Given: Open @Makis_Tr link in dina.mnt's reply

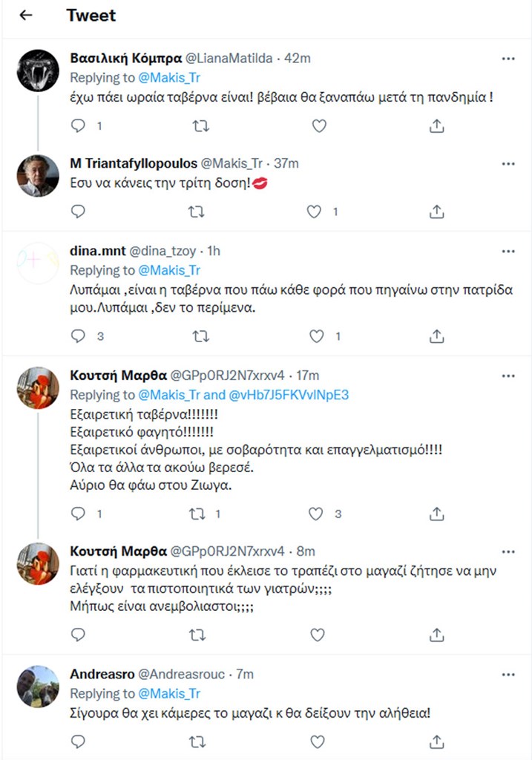Looking at the screenshot, I should tap(169, 270).
